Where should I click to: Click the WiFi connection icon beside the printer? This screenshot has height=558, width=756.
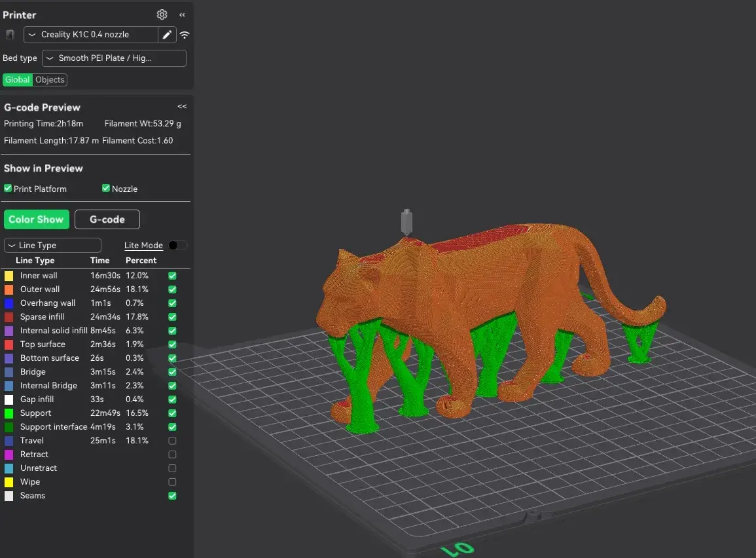pos(185,35)
